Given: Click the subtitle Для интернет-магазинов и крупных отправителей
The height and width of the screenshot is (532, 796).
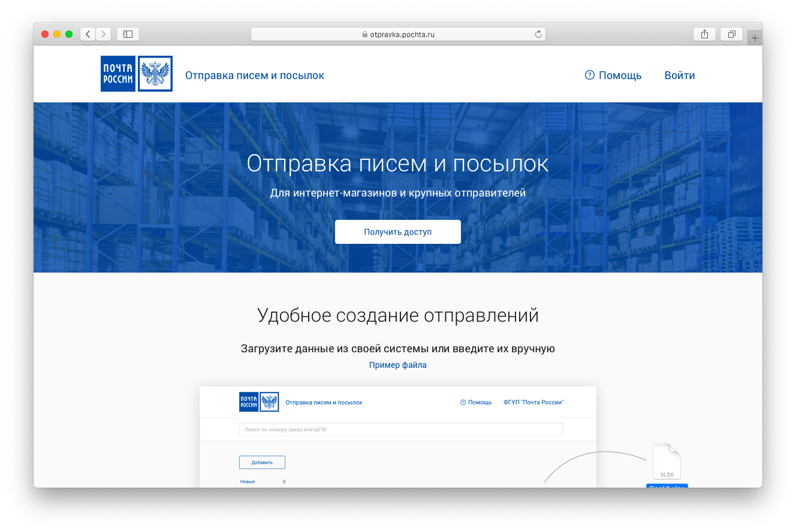Looking at the screenshot, I should [398, 193].
